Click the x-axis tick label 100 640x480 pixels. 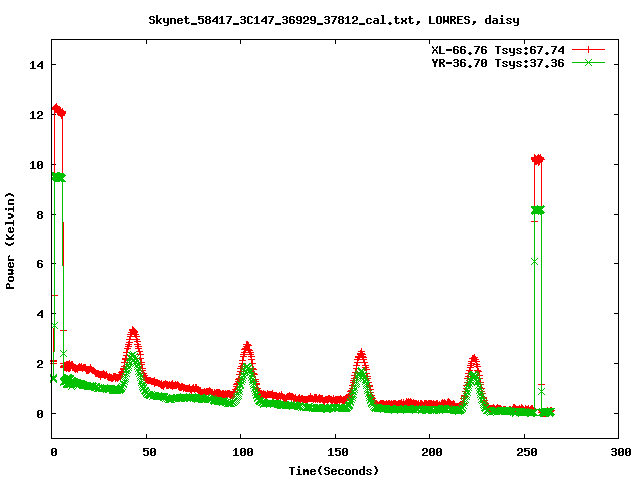pyautogui.click(x=243, y=452)
